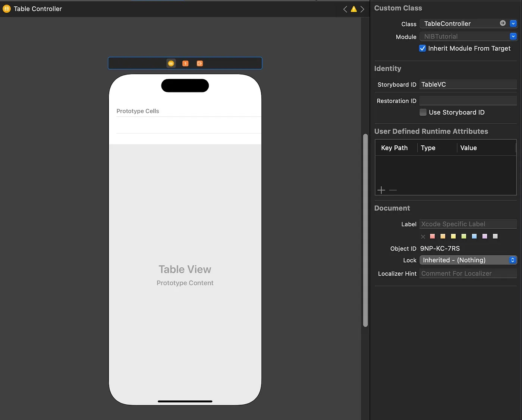Viewport: 522px width, 420px height.
Task: Click the Table Controller title text
Action: 38,9
